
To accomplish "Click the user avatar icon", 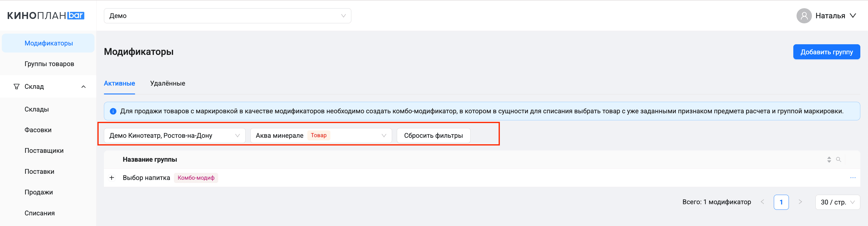I will point(804,16).
